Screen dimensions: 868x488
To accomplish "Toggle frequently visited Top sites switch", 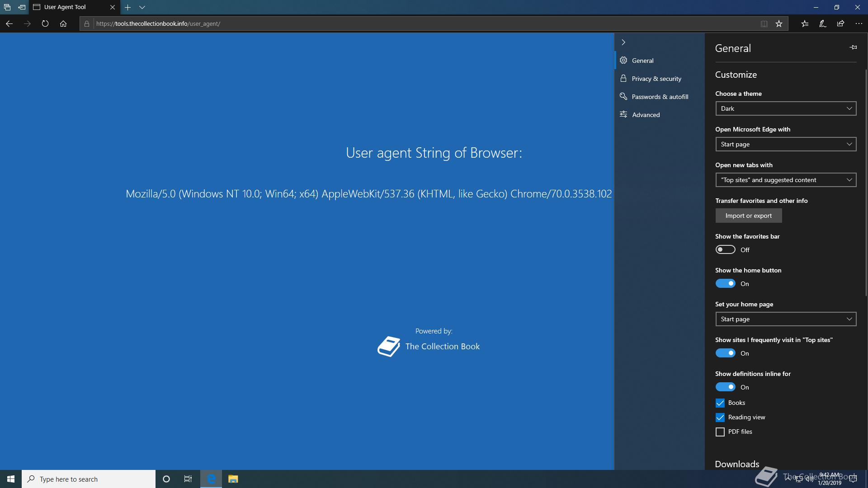I will 725,353.
